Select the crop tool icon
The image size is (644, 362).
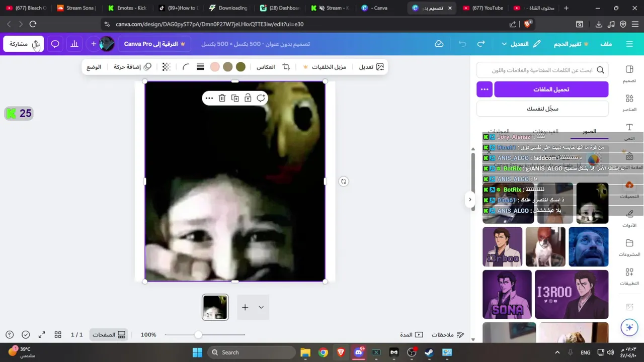[286, 67]
